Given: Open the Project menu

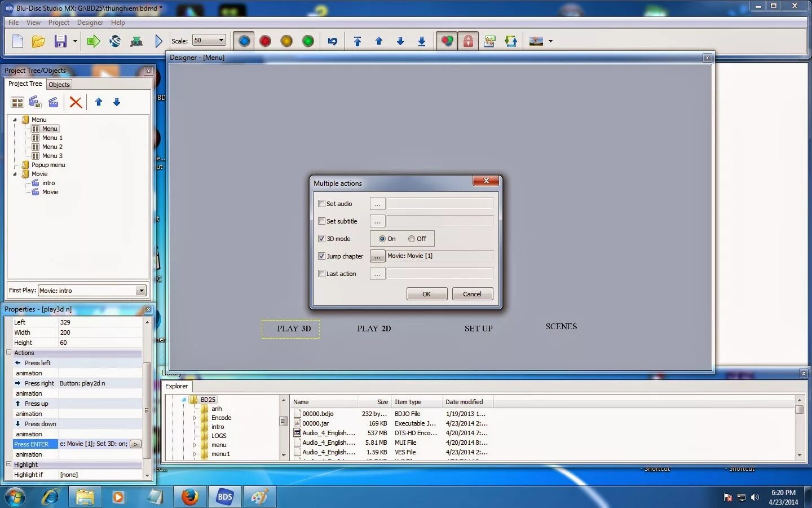Looking at the screenshot, I should (x=59, y=23).
